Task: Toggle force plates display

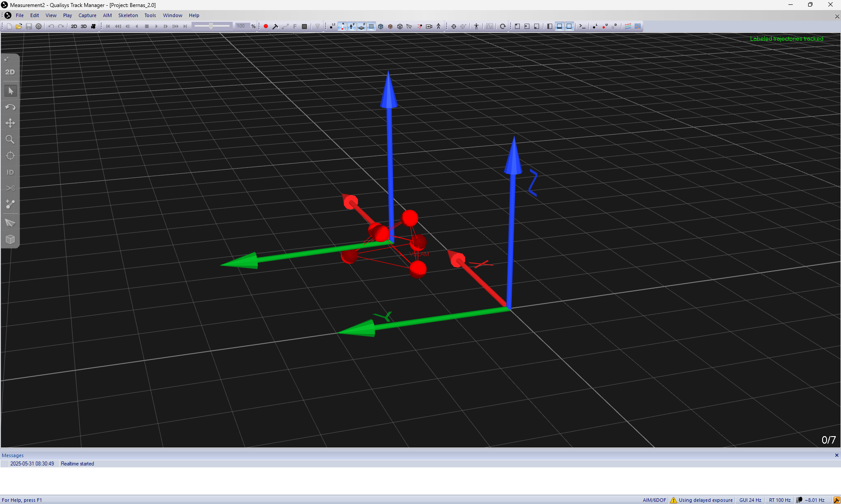Action: point(362,26)
